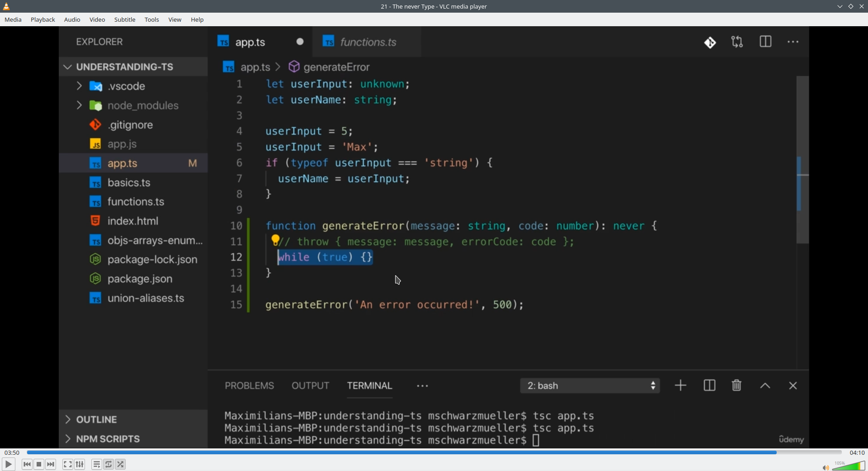This screenshot has height=471, width=868.
Task: Open .gitignore file in explorer
Action: pos(133,125)
